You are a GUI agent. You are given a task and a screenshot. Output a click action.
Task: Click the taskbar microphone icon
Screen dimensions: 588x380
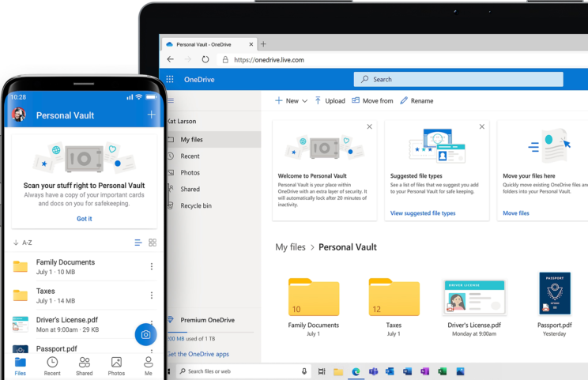tap(304, 371)
